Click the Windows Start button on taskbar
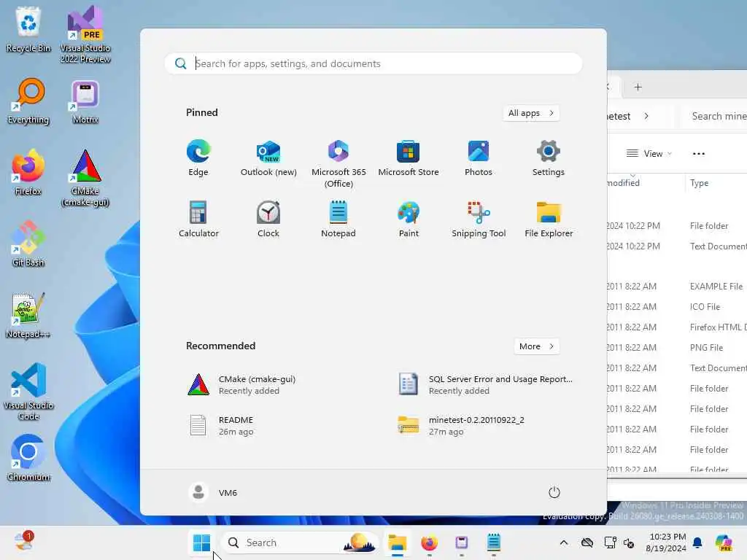This screenshot has width=747, height=560. pos(201,542)
